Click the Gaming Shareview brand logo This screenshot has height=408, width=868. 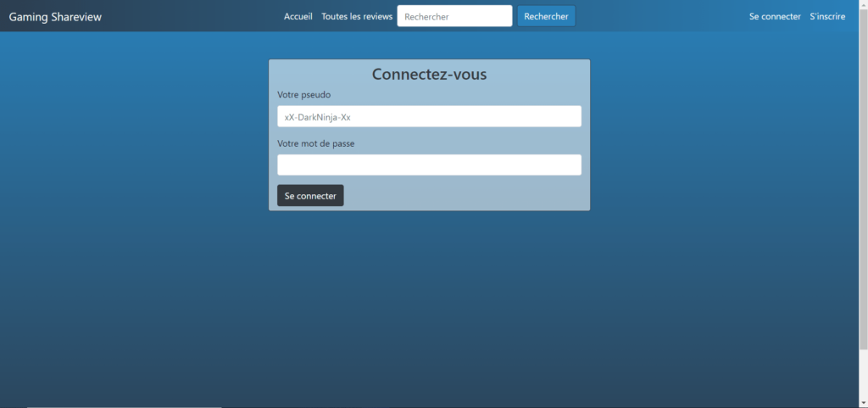55,16
